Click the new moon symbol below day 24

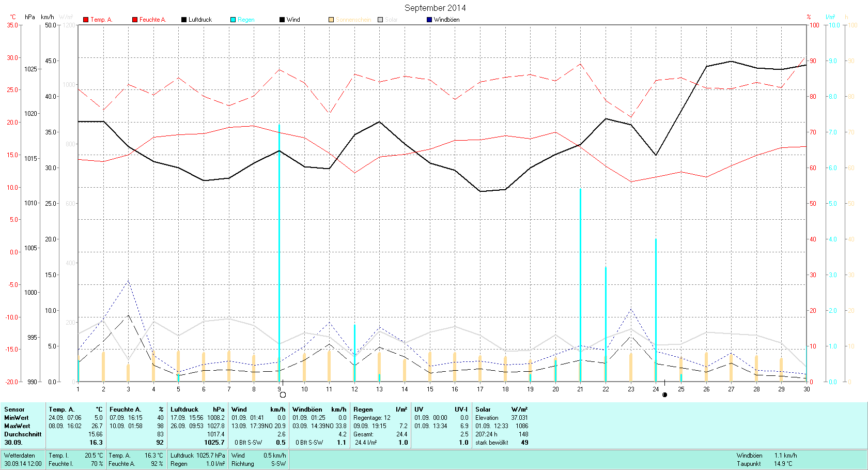[664, 395]
